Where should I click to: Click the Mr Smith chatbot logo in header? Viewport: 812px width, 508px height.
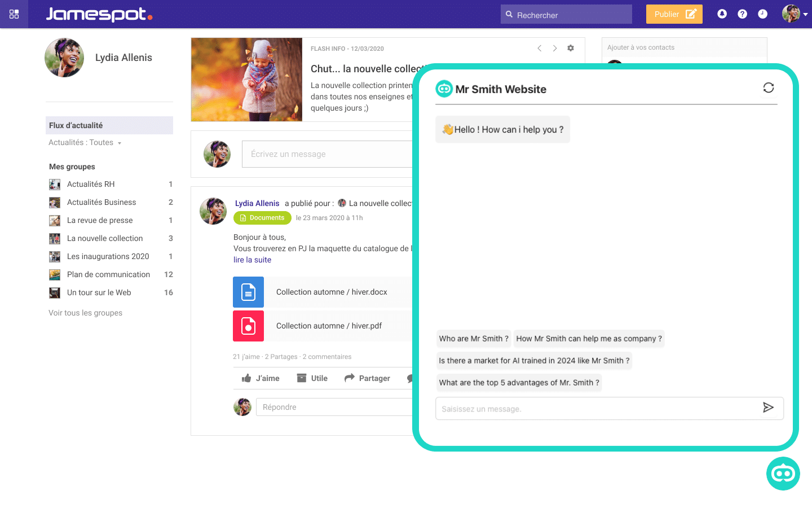tap(444, 89)
